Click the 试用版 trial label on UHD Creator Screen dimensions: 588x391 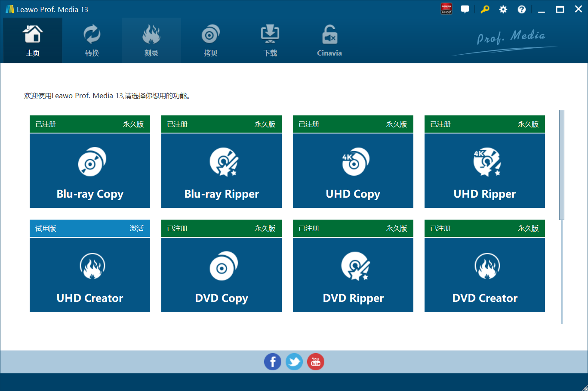click(x=46, y=229)
